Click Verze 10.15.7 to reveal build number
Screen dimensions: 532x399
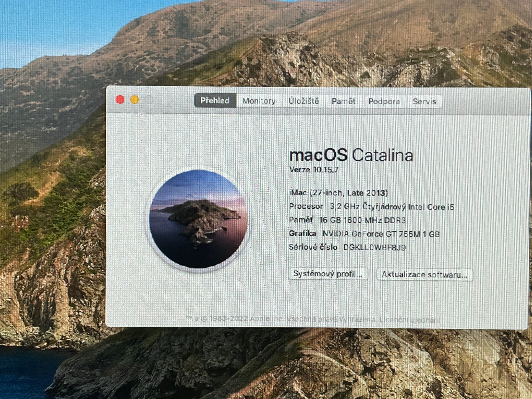point(314,170)
